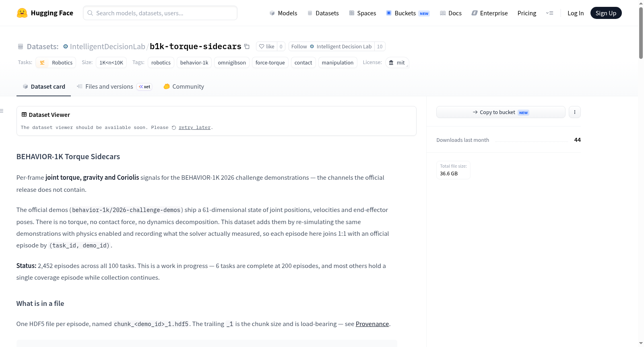This screenshot has width=644, height=347.
Task: Open the Models page
Action: pos(283,13)
